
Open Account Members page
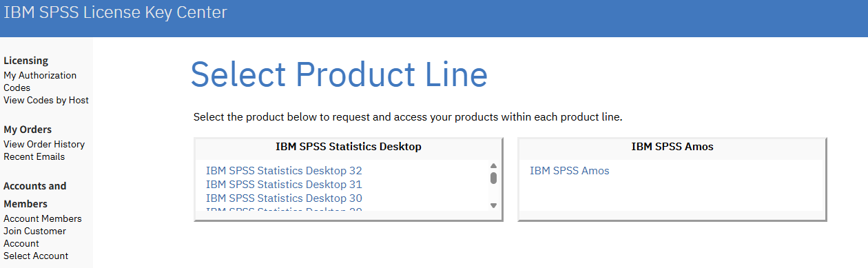tap(43, 218)
